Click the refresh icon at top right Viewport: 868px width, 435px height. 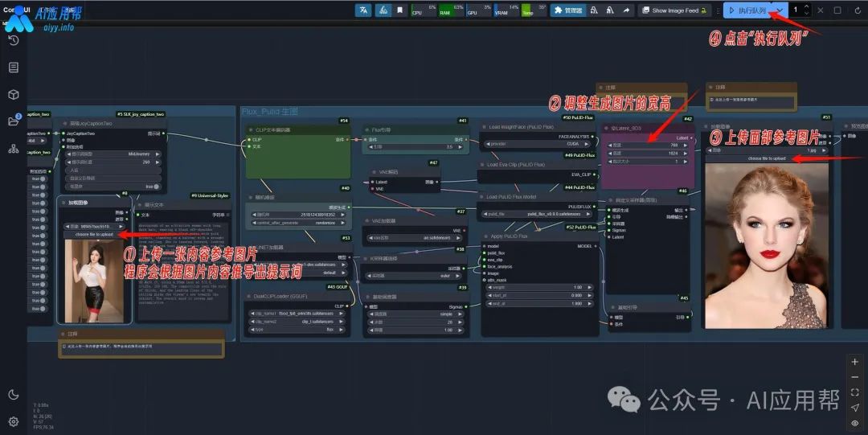pos(858,10)
